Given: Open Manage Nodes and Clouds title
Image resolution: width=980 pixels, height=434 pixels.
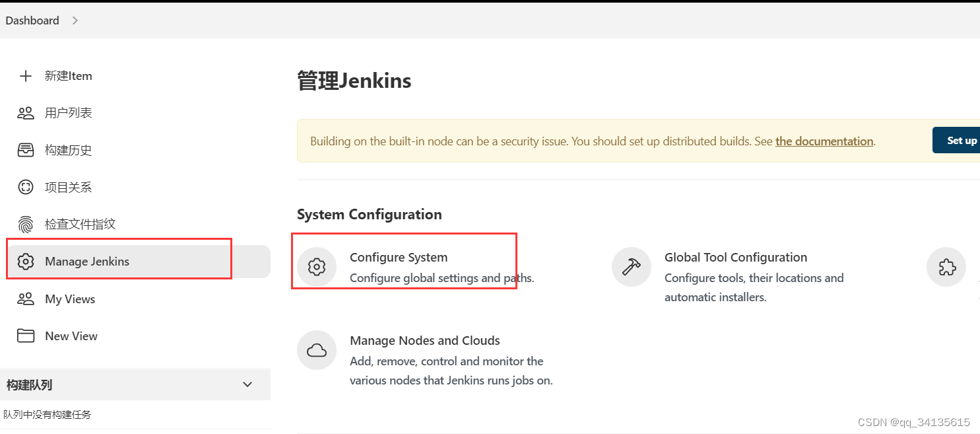Looking at the screenshot, I should coord(425,341).
